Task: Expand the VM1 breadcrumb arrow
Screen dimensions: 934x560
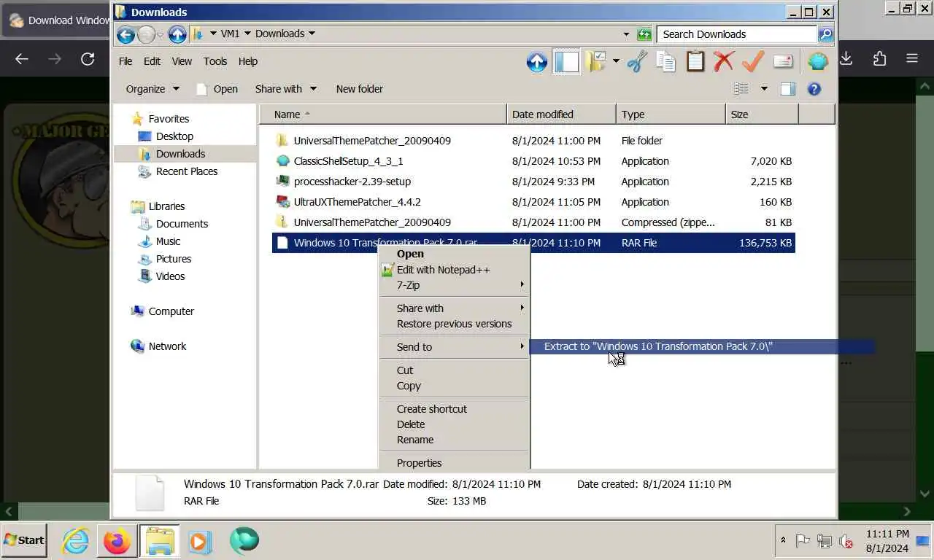Action: [x=247, y=34]
